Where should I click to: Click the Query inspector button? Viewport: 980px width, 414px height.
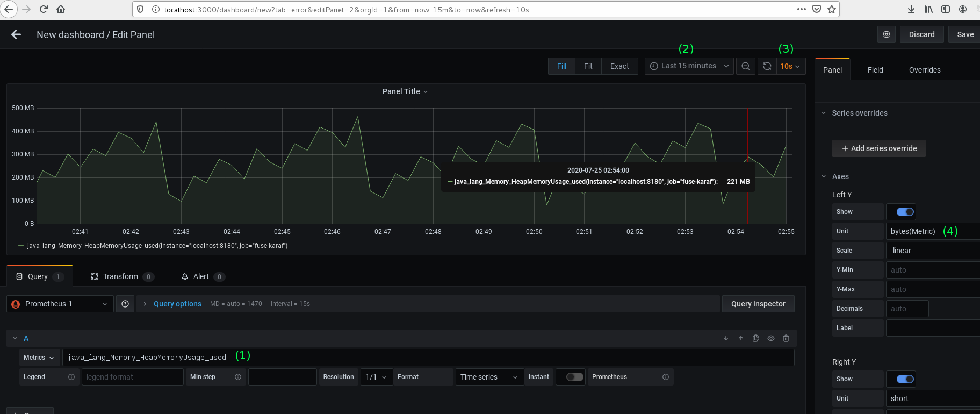coord(758,304)
